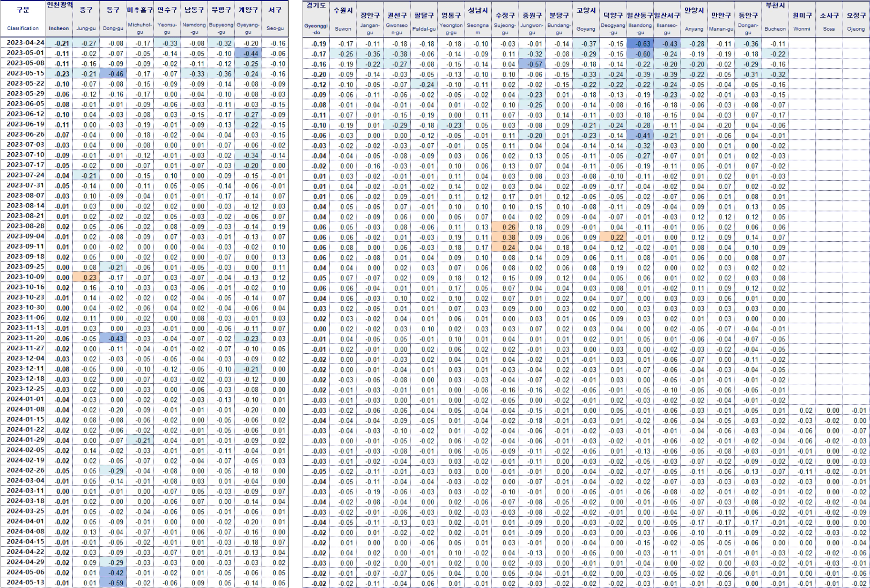Select Michuhol-gu value -0.21 for 2024-01-29
Image resolution: width=870 pixels, height=588 pixels.
140,441
